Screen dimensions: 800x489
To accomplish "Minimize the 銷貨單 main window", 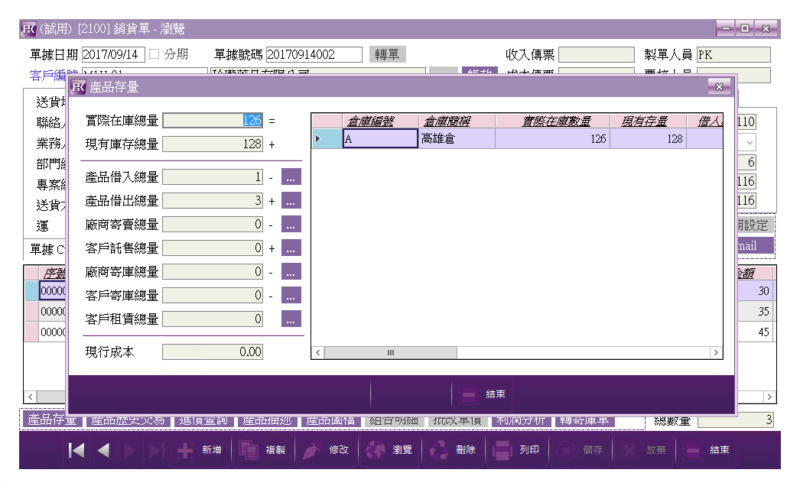I will 726,29.
